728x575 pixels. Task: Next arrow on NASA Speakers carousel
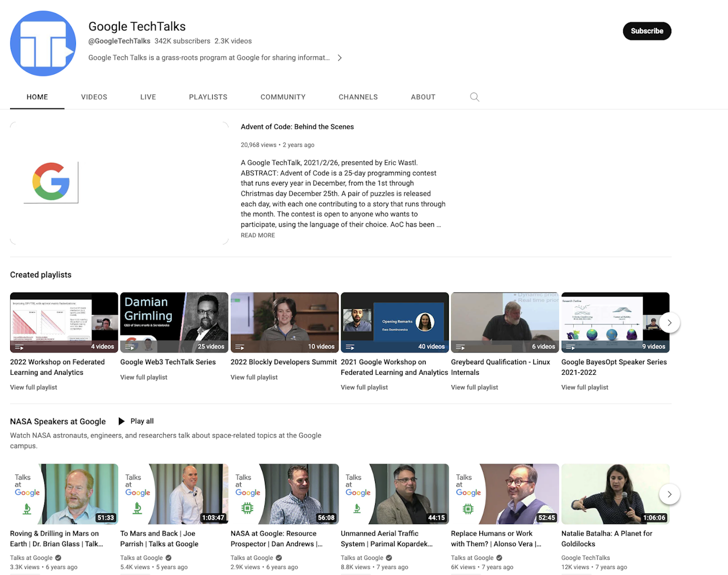click(669, 494)
